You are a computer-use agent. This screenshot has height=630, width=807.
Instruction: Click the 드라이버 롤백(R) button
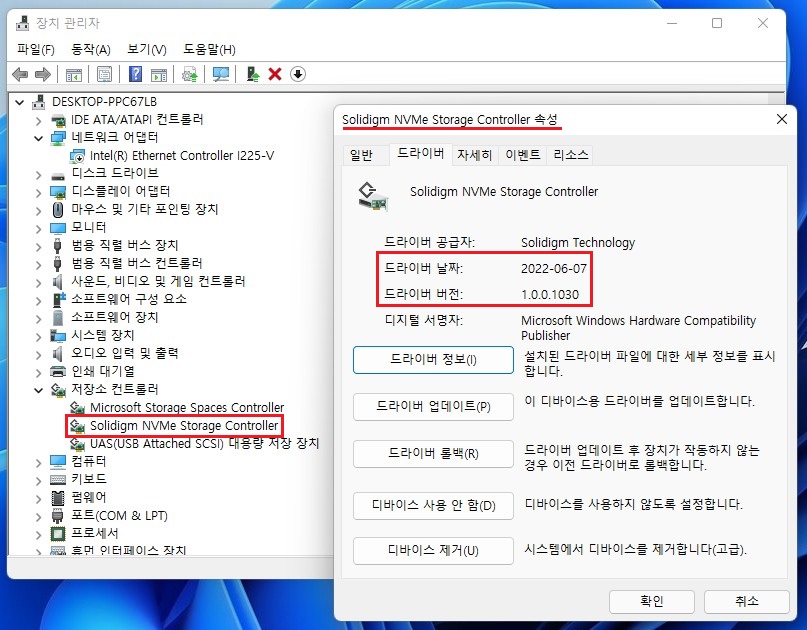(433, 454)
